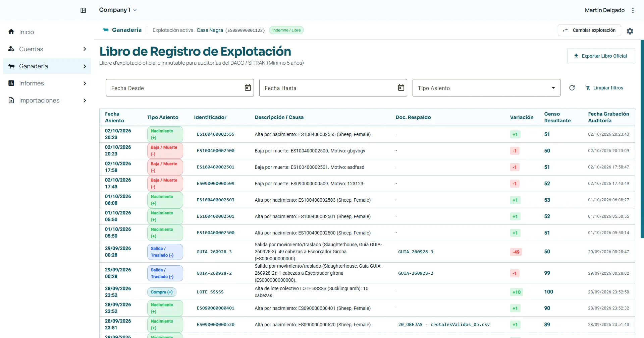Open Fecha Hasta calendar picker icon

point(401,87)
